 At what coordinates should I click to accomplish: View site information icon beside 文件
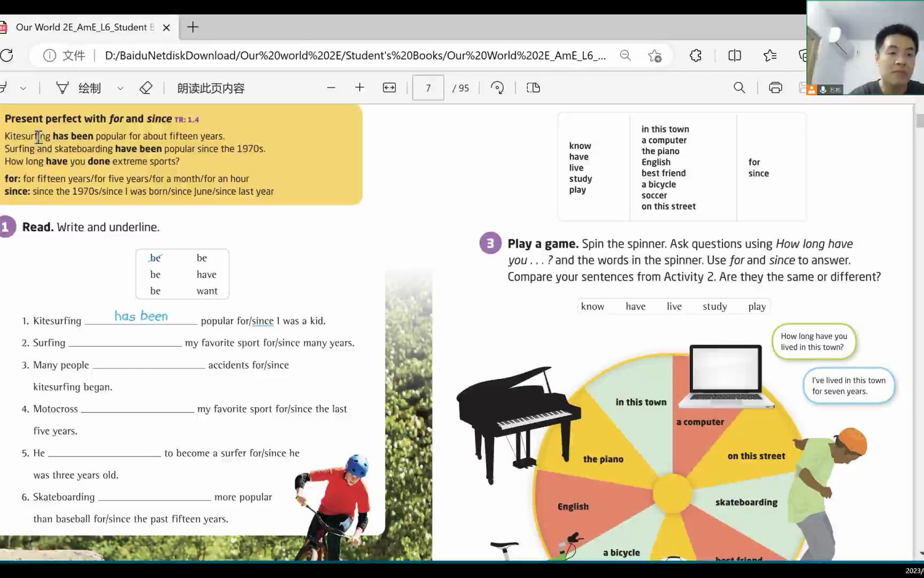[x=49, y=56]
